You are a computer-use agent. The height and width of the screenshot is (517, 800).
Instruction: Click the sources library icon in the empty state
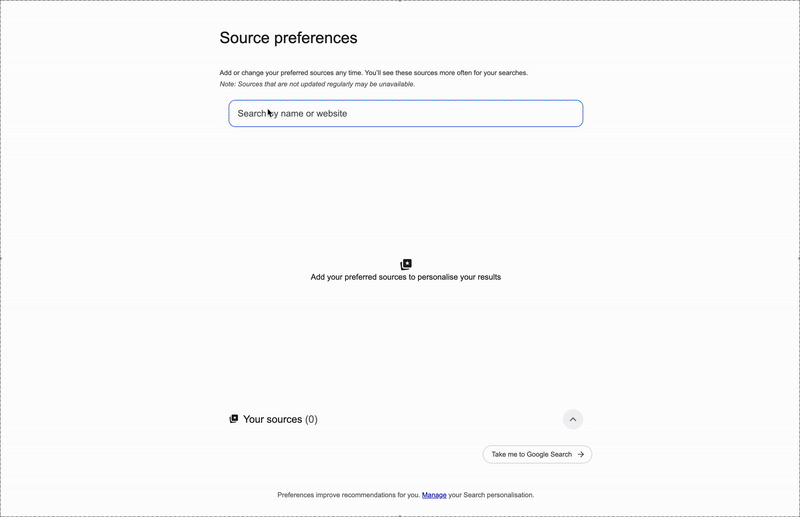[406, 264]
